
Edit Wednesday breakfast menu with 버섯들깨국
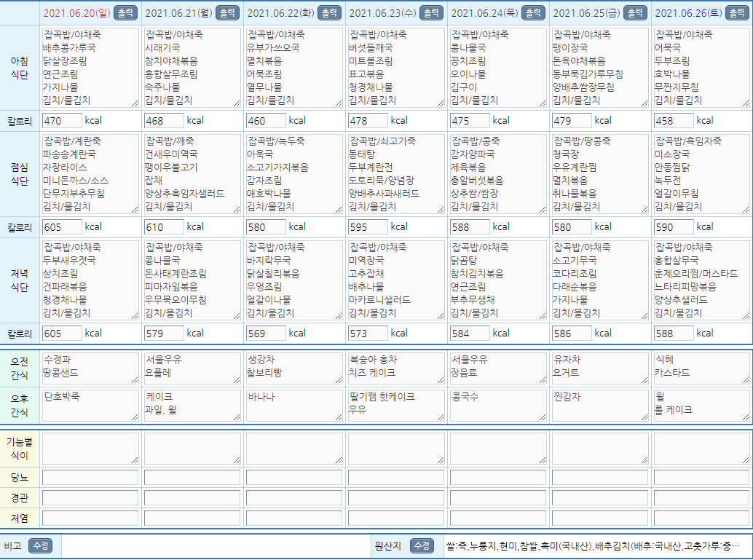click(396, 68)
